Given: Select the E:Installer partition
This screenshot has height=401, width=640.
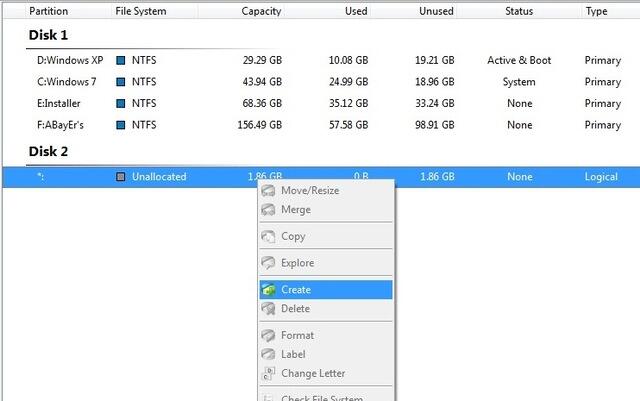Looking at the screenshot, I should point(59,104).
